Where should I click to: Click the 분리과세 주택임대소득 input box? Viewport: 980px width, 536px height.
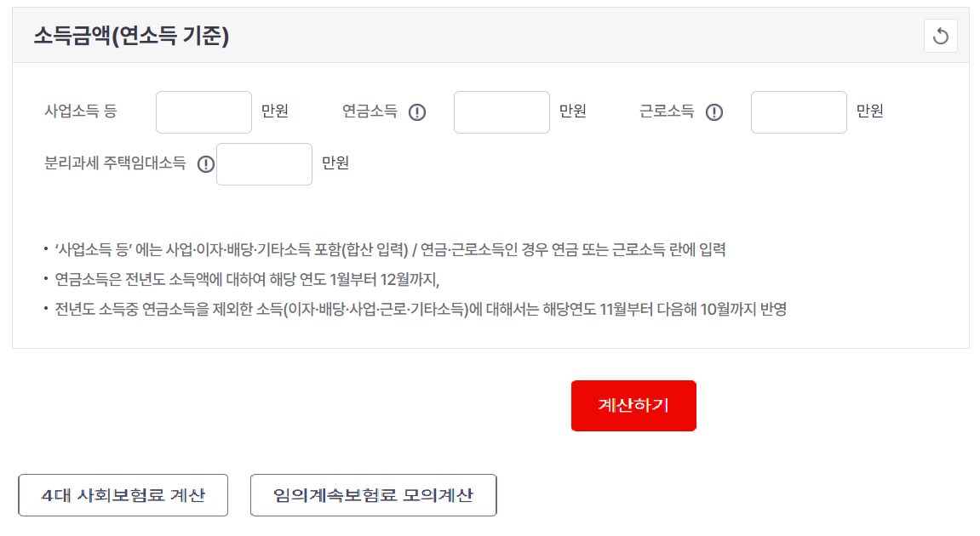click(x=264, y=164)
